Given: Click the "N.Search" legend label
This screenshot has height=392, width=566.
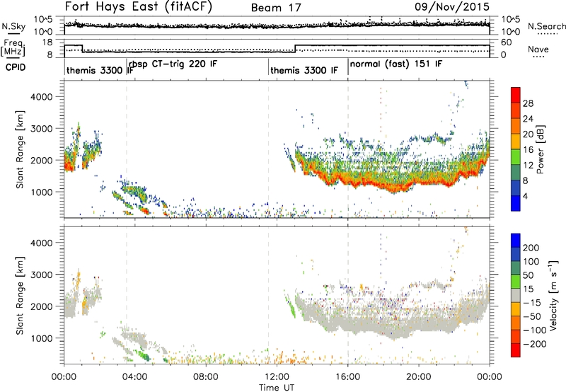Looking at the screenshot, I should tap(546, 26).
